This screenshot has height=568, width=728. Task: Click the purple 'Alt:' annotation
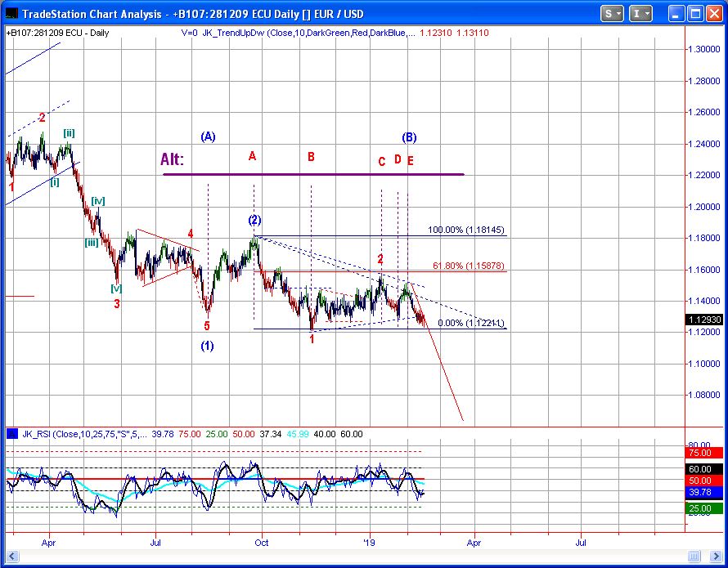point(173,159)
